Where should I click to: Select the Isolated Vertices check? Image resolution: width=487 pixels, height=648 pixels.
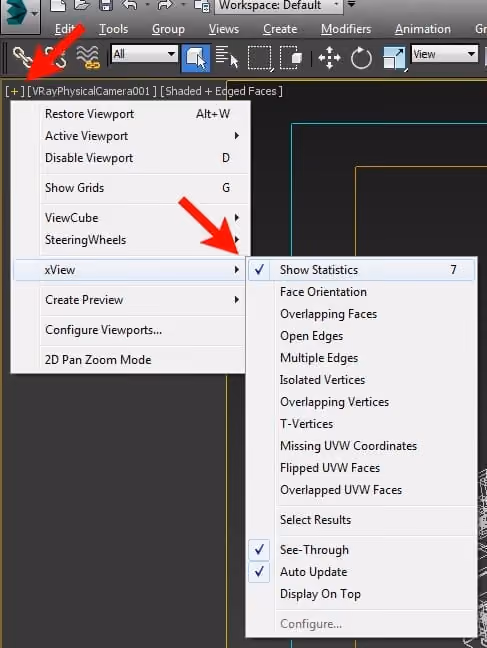[x=361, y=379]
